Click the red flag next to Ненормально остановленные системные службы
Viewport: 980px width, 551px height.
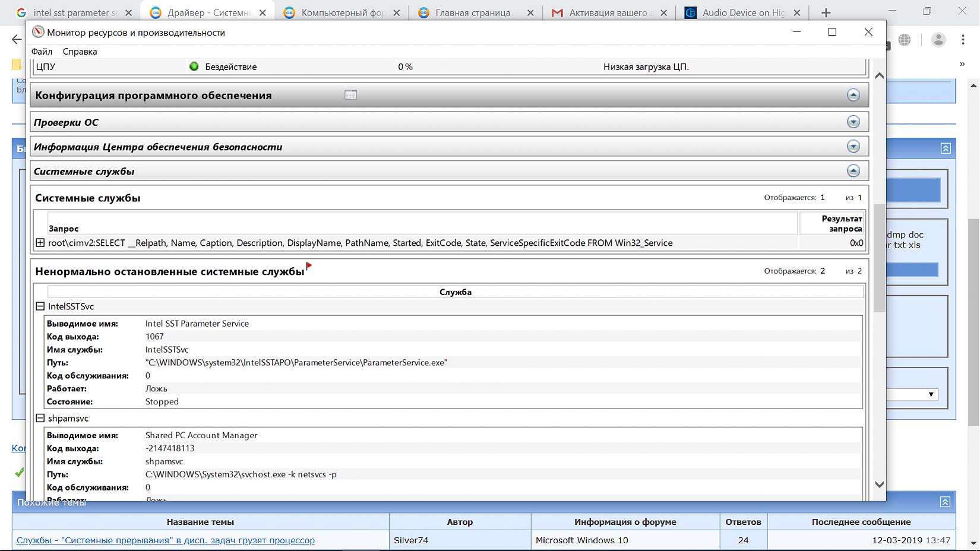pos(309,267)
